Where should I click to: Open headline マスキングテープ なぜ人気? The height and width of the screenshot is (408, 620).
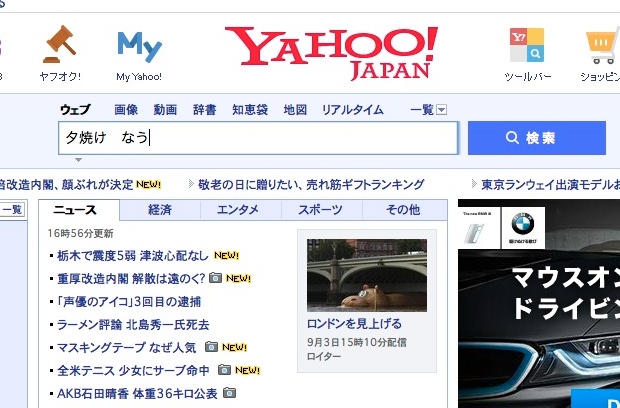(x=127, y=348)
